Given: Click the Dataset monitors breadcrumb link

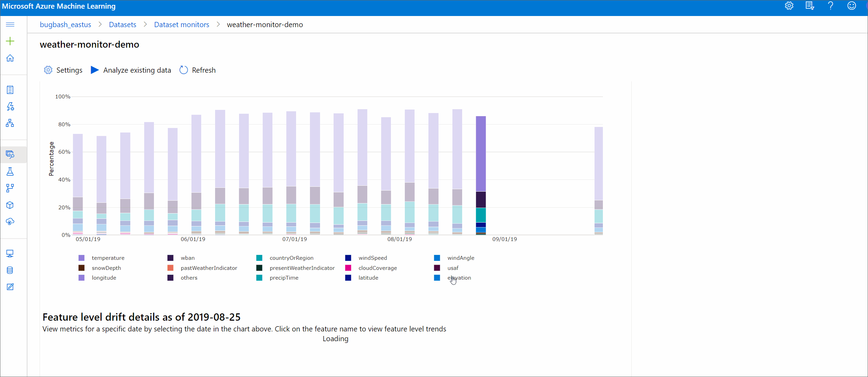Looking at the screenshot, I should 182,24.
